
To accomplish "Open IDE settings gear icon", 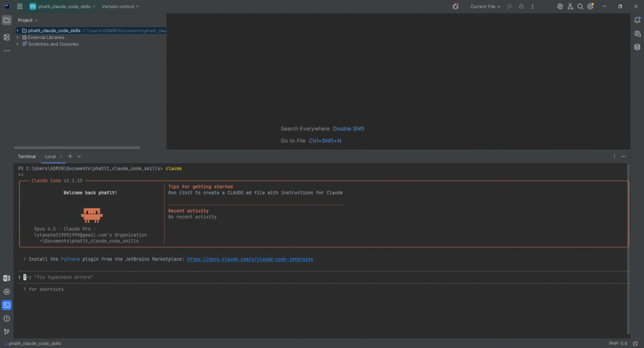I will tap(591, 6).
